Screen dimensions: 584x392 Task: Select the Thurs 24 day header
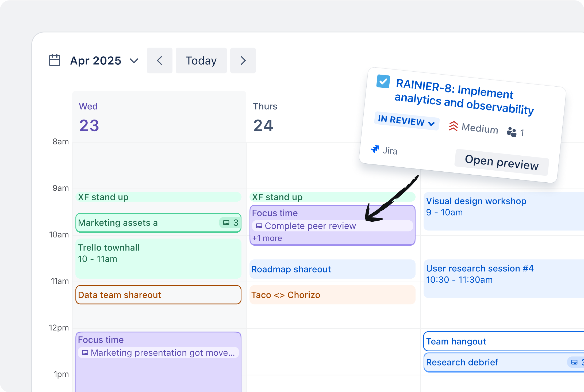(333, 117)
